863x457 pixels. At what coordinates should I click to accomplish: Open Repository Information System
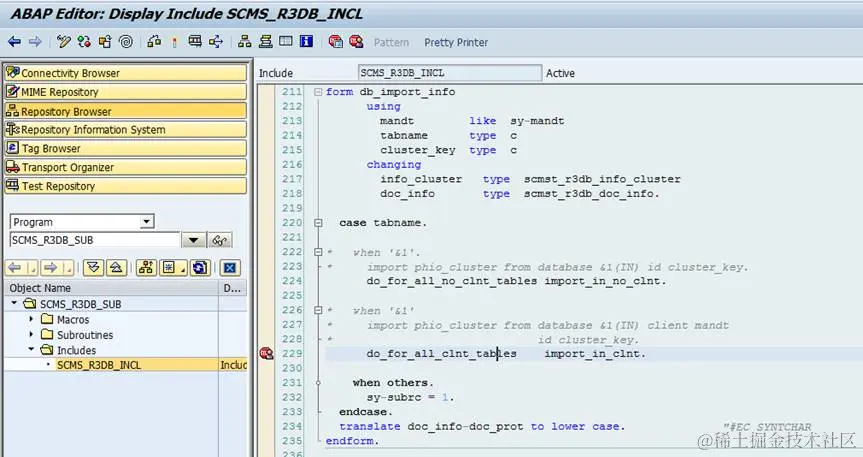[125, 129]
